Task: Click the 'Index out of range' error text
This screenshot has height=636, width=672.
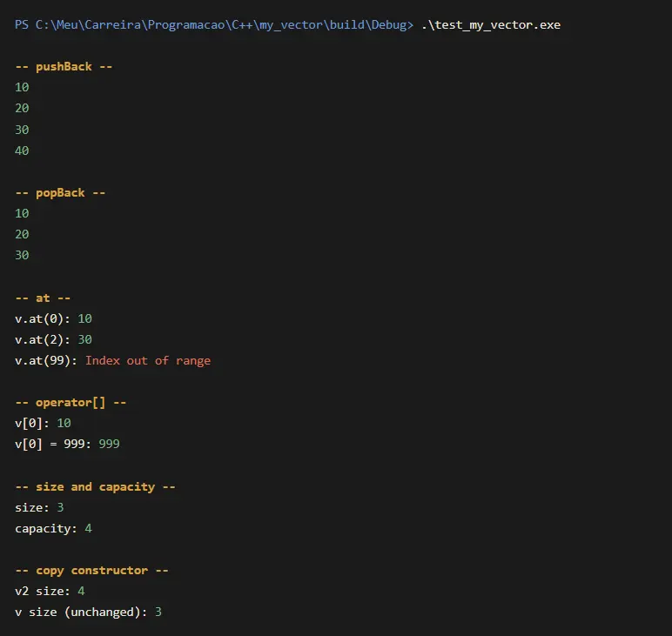Action: [148, 360]
